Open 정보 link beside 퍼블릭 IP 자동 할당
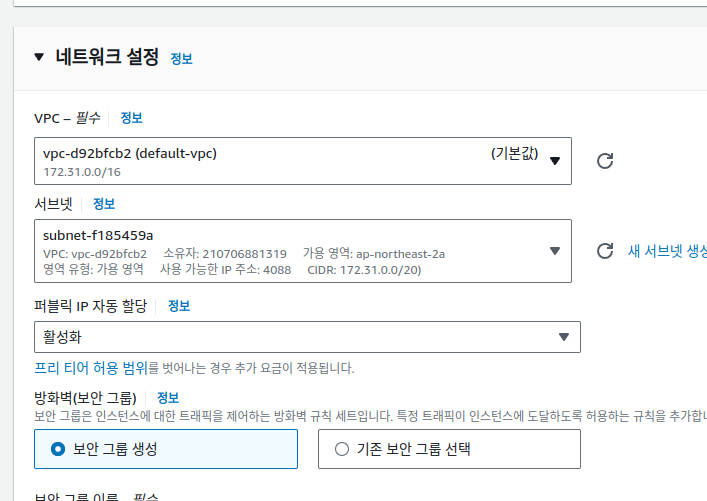Viewport: 707px width, 501px height. click(x=179, y=305)
